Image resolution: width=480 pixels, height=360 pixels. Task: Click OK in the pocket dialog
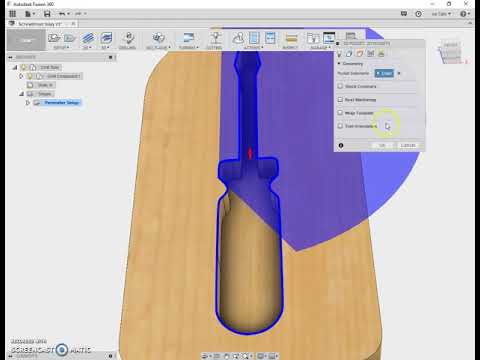[382, 145]
